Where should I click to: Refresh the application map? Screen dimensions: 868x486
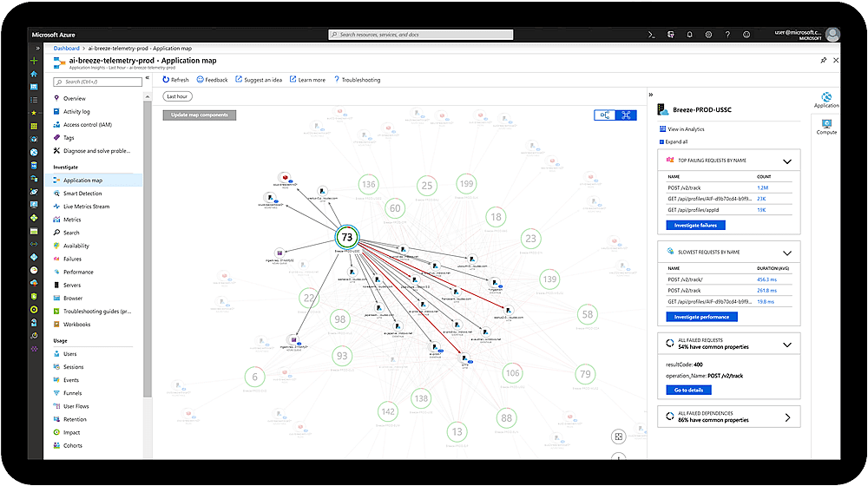[x=175, y=80]
